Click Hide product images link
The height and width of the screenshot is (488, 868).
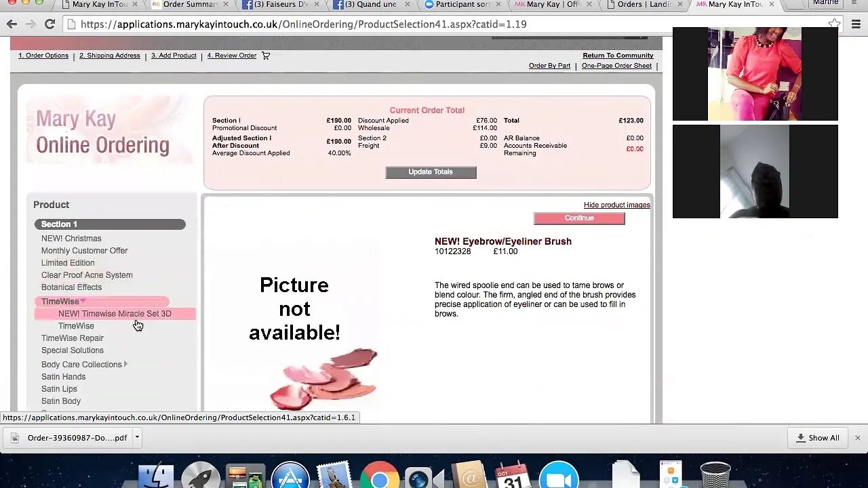coord(617,205)
